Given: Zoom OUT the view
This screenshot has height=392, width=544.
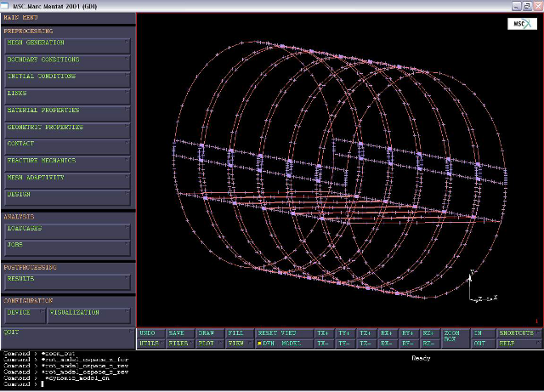Looking at the screenshot, I should point(483,344).
